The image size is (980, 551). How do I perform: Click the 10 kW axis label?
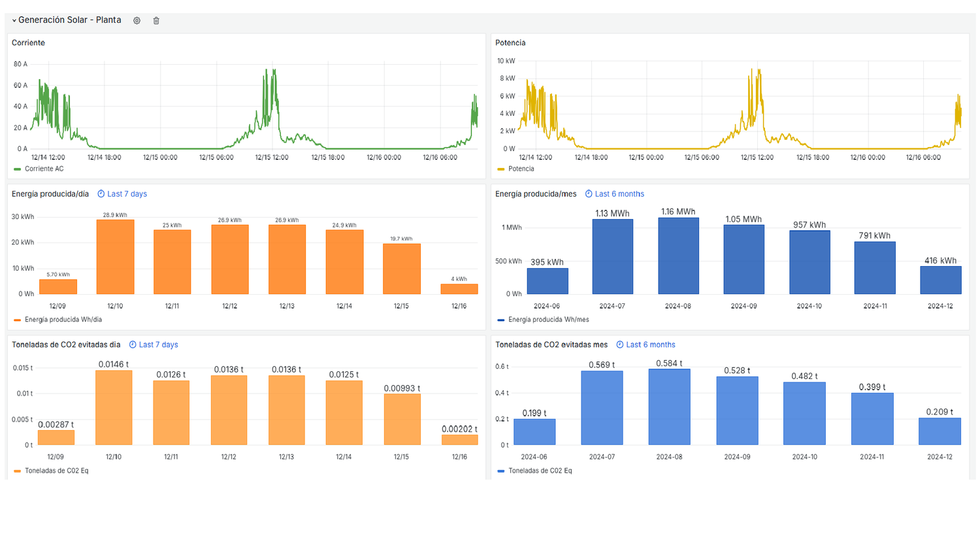click(x=506, y=61)
